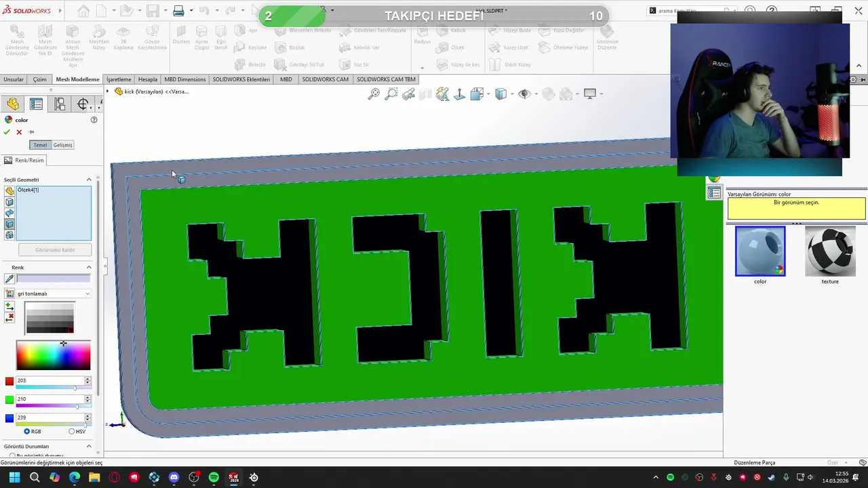
Task: Pin the color property panel
Action: (31, 132)
